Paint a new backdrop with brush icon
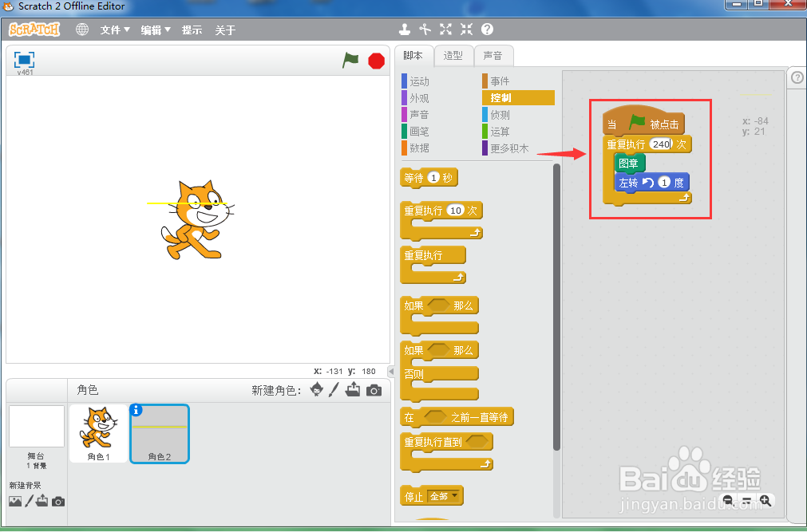Screen dimensions: 807x532 tap(29, 501)
